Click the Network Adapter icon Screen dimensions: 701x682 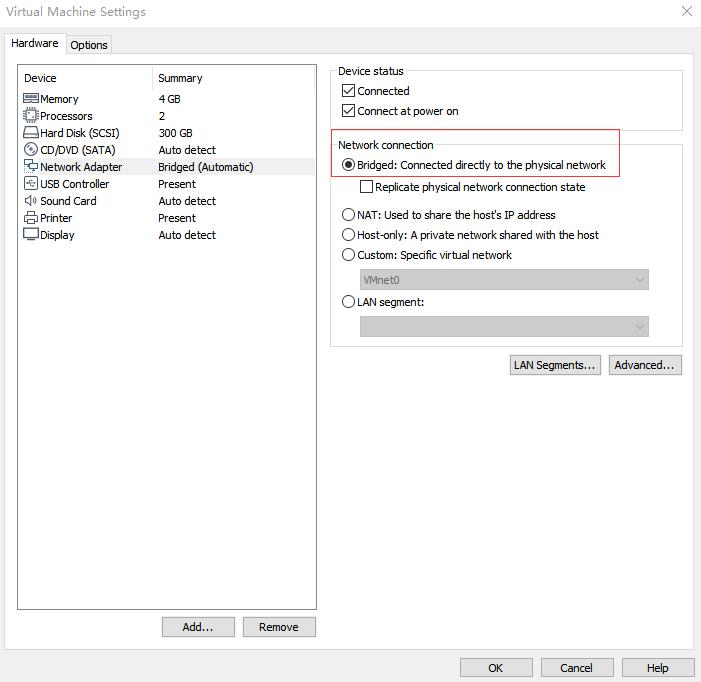(x=30, y=166)
